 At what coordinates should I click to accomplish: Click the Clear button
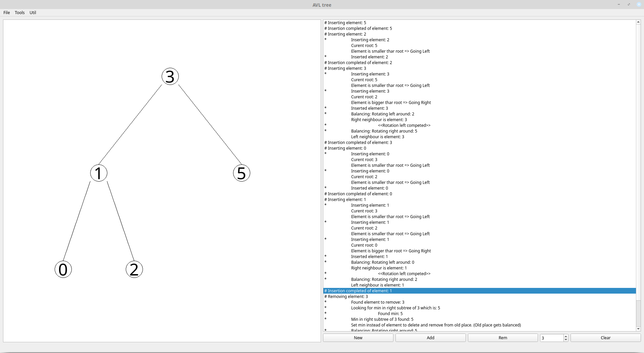coord(606,338)
